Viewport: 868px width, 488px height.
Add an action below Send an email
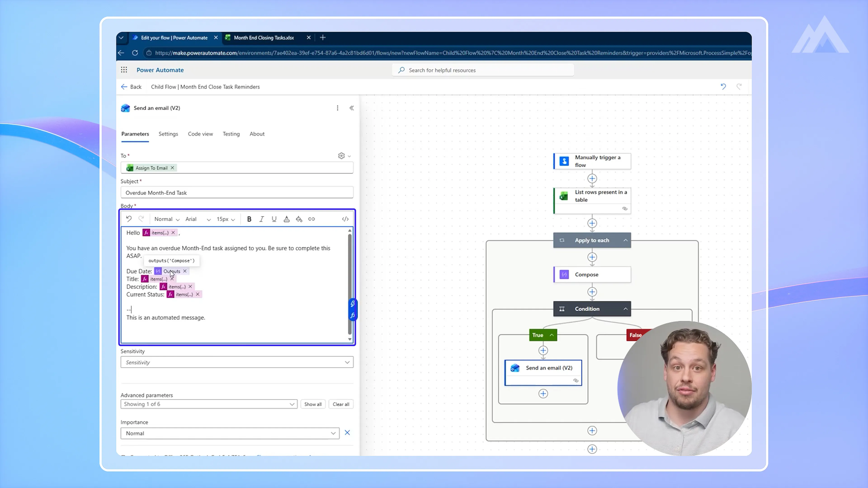(x=543, y=394)
